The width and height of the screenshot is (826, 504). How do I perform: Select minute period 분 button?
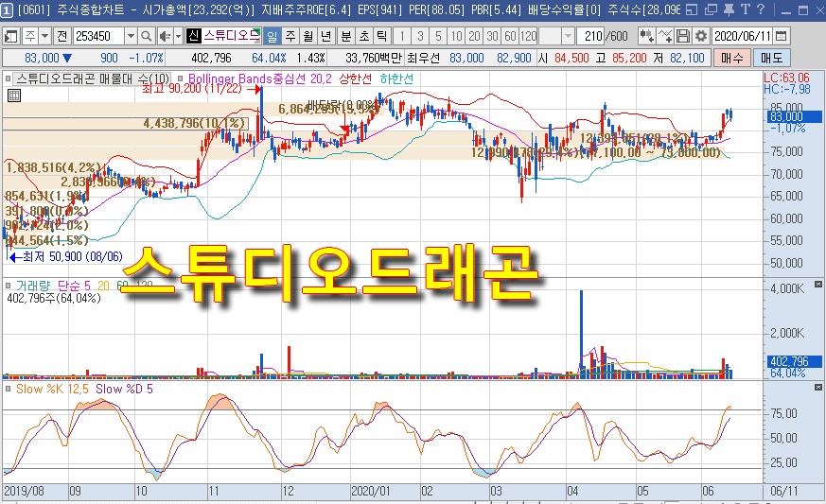346,36
